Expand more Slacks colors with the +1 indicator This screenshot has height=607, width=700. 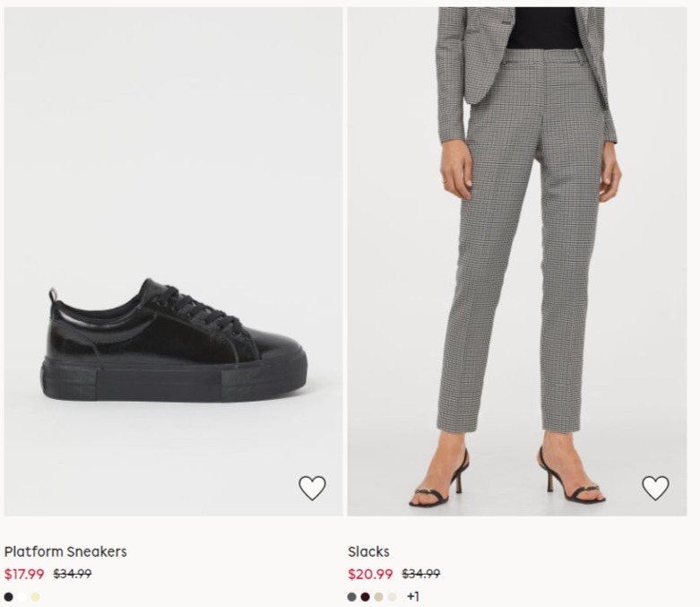click(x=412, y=596)
